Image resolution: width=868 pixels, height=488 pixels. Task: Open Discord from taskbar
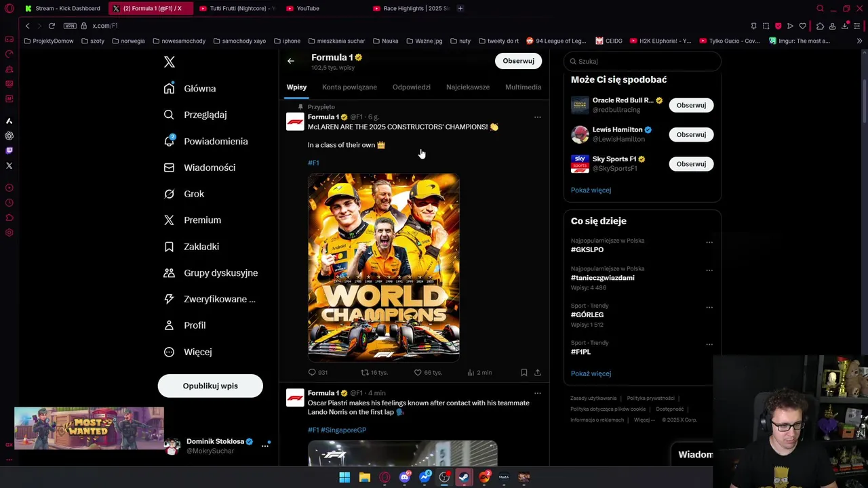405,477
